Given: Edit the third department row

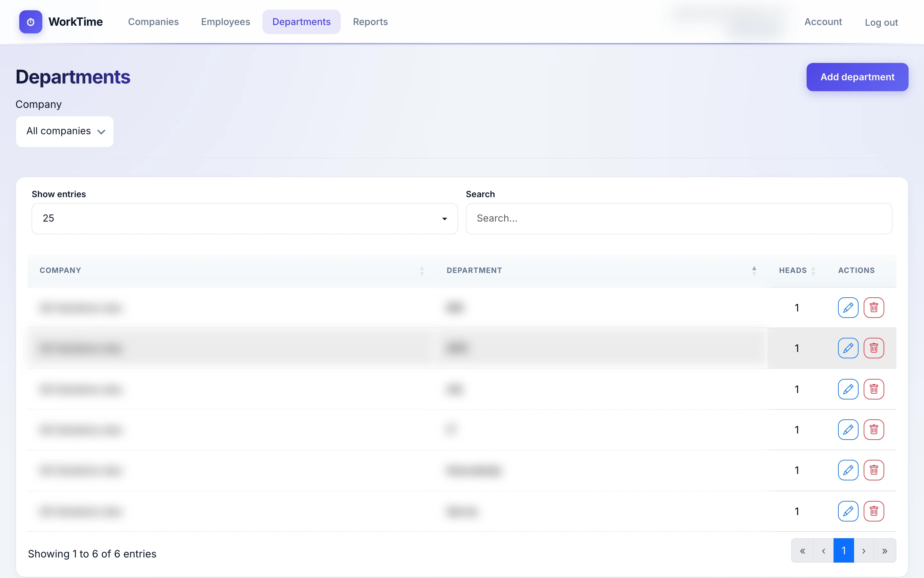Looking at the screenshot, I should 848,389.
